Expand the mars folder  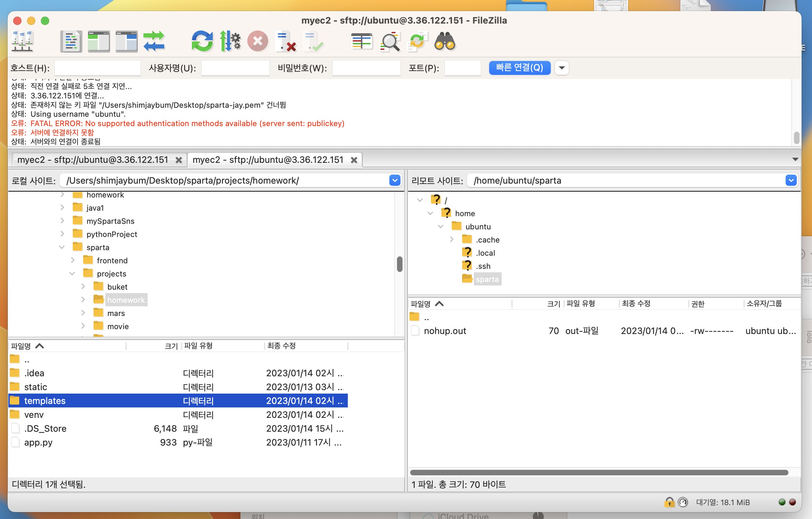[x=83, y=313]
